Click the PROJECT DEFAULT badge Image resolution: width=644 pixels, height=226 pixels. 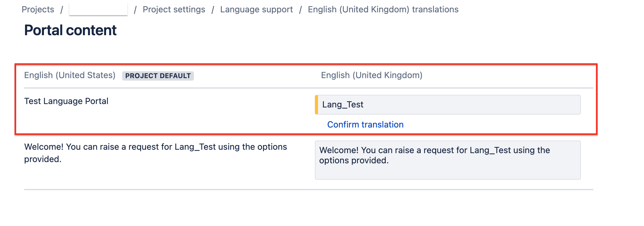coord(158,76)
